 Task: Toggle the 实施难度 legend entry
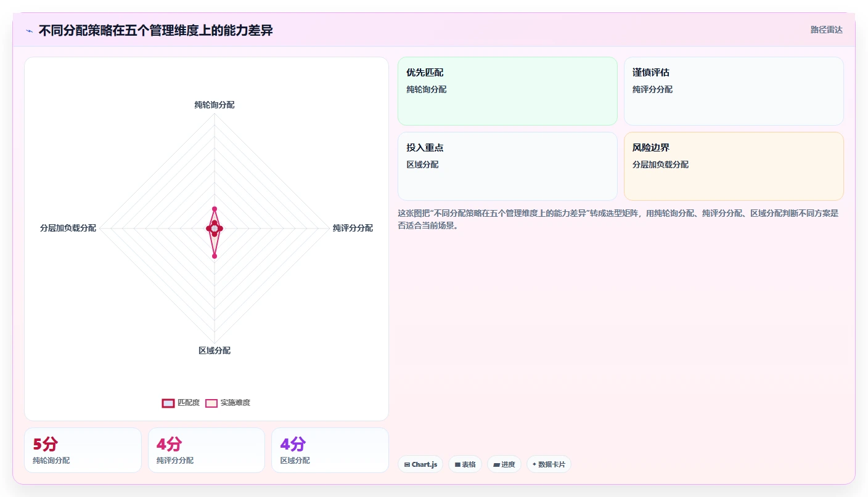(x=227, y=403)
